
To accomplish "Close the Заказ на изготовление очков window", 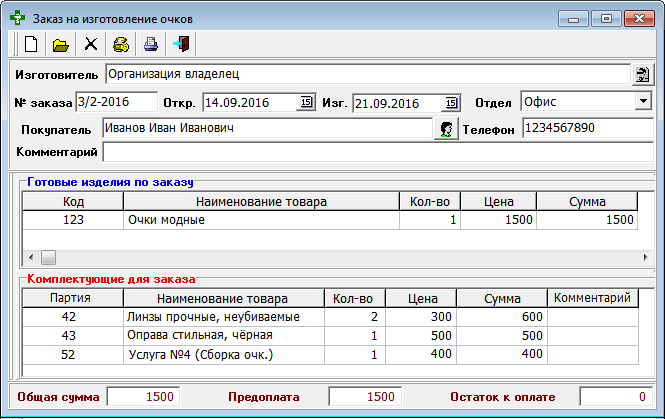I will (639, 19).
